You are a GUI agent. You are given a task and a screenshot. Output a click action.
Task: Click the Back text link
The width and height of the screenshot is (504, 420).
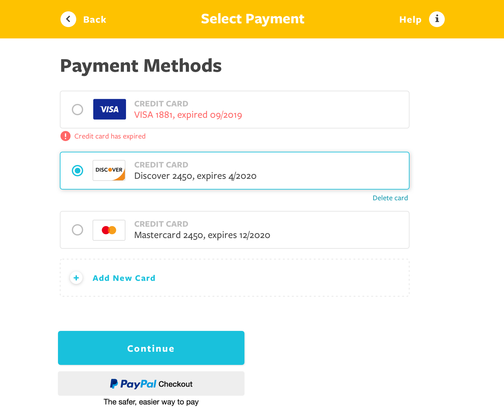coord(94,20)
